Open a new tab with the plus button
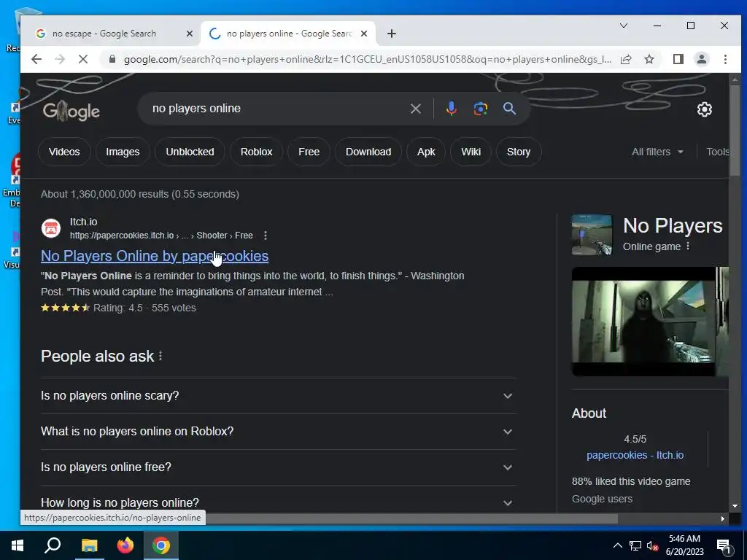This screenshot has width=747, height=560. pos(392,34)
